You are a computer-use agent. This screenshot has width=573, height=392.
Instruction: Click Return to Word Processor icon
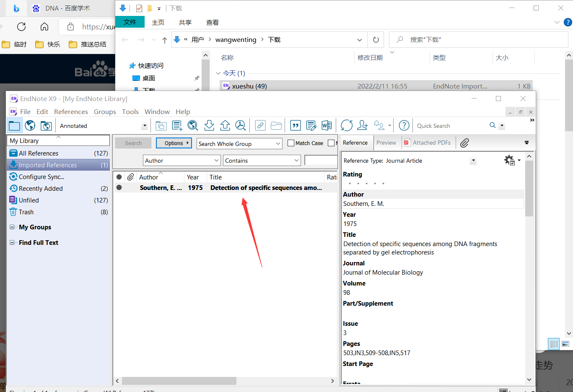point(327,125)
